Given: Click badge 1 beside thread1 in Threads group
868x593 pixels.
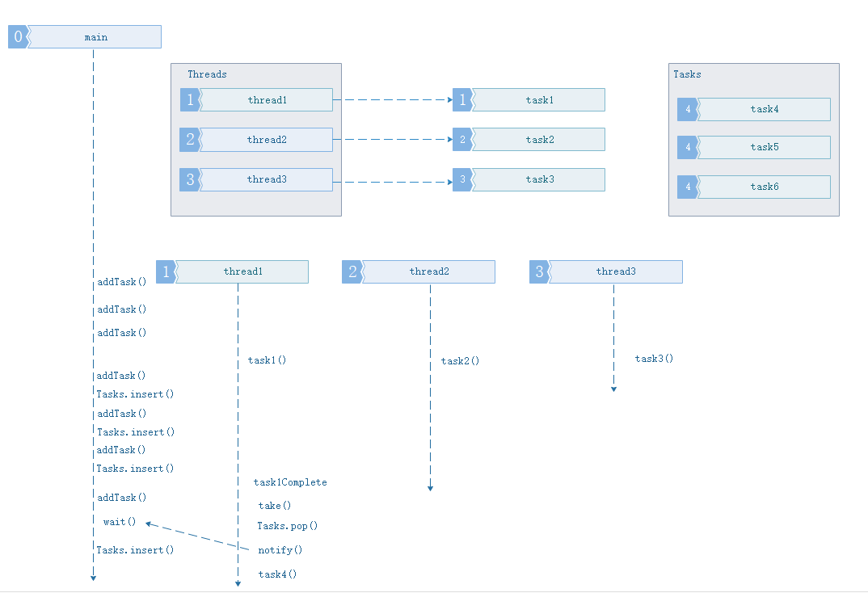Looking at the screenshot, I should pyautogui.click(x=190, y=100).
